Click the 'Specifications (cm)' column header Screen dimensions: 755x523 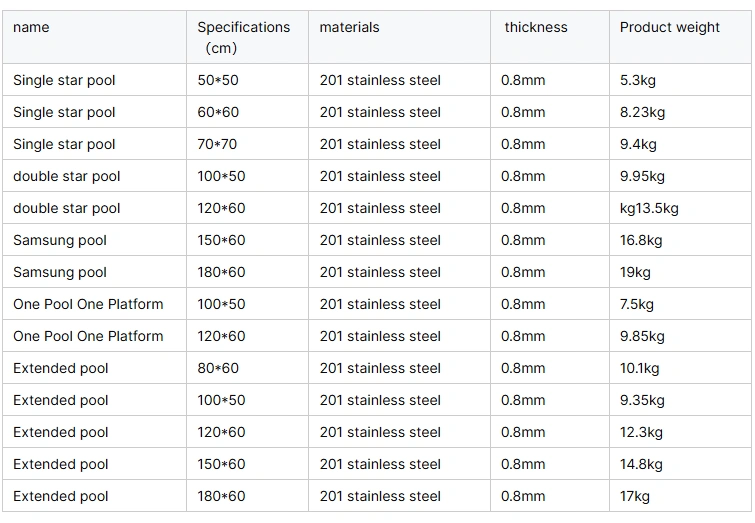point(243,38)
